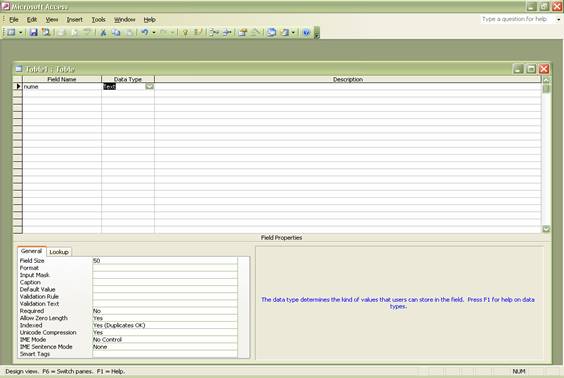Click the Validation Rule property field
This screenshot has height=378, width=564.
coord(165,297)
